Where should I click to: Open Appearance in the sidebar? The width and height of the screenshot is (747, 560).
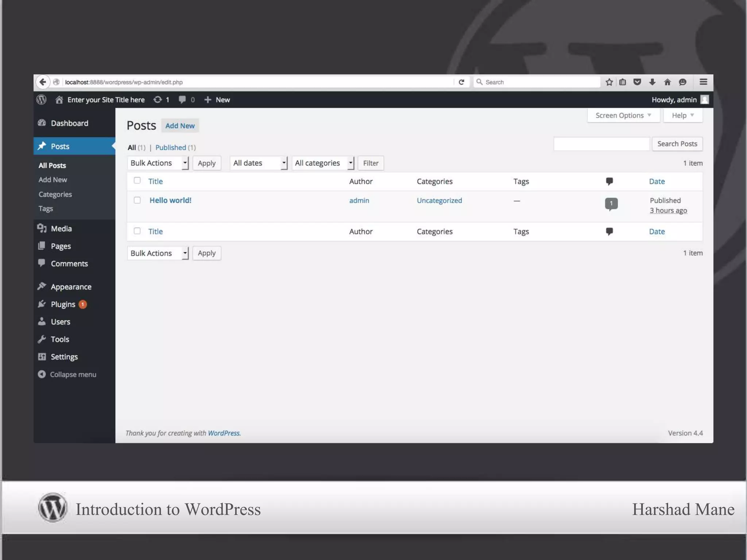tap(74, 287)
